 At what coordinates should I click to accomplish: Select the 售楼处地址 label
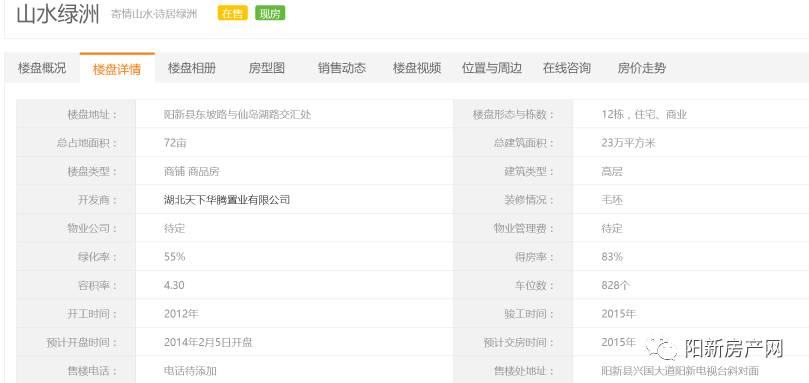(524, 370)
